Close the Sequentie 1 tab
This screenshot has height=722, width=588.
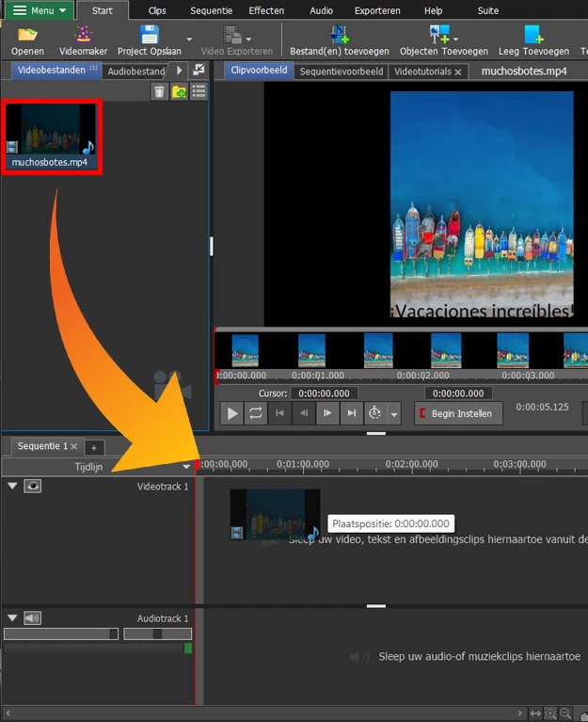(x=74, y=446)
